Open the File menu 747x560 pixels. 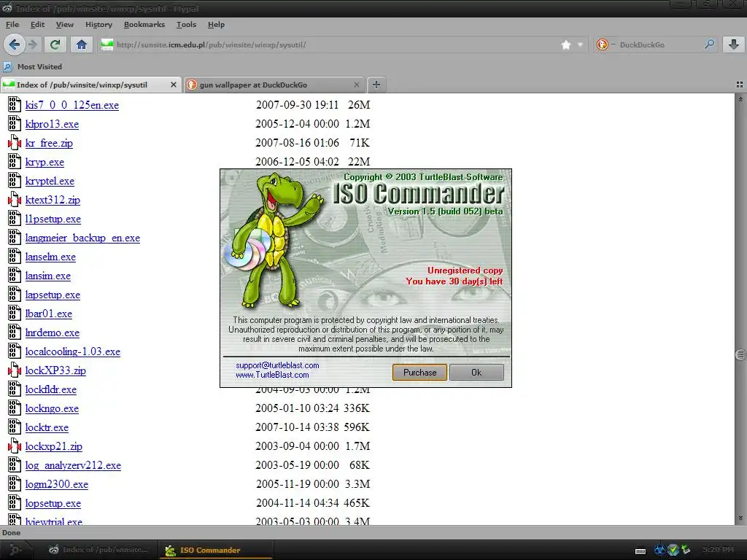pyautogui.click(x=12, y=24)
